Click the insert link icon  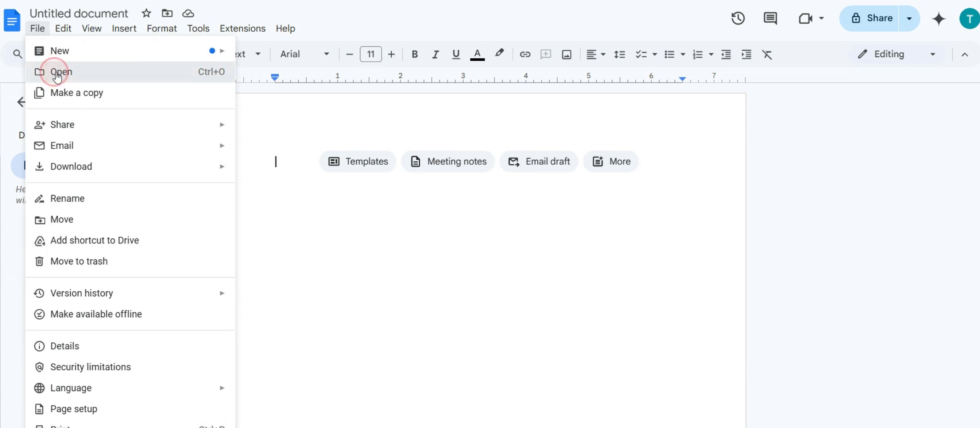pos(525,54)
